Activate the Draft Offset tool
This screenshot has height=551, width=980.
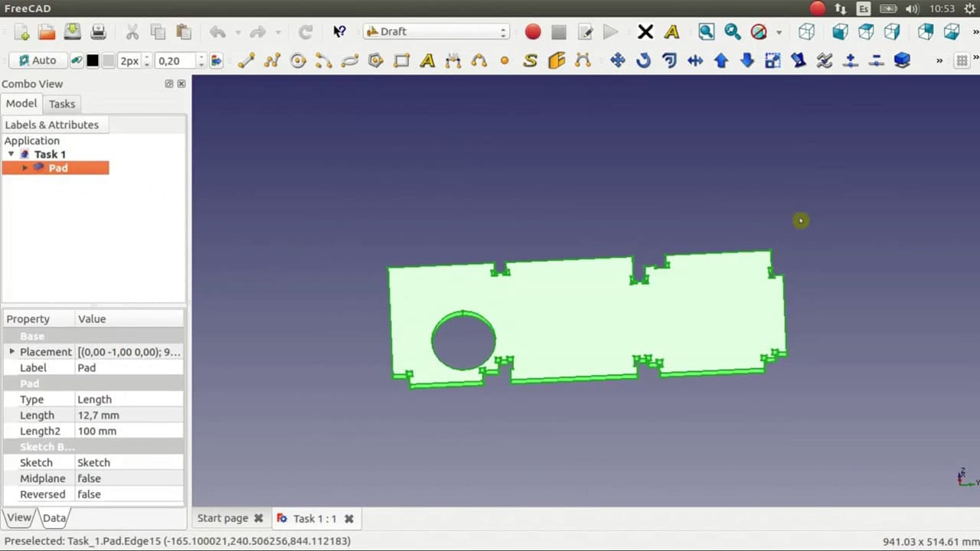tap(670, 60)
